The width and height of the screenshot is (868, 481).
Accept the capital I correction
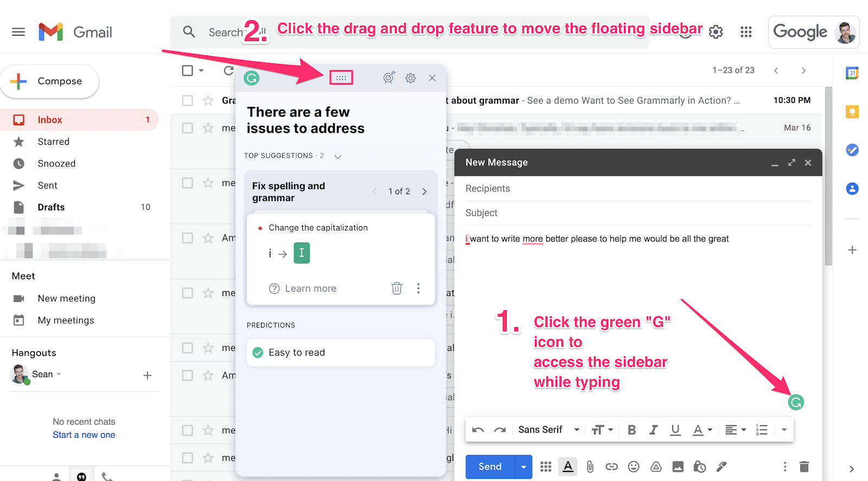(x=302, y=253)
